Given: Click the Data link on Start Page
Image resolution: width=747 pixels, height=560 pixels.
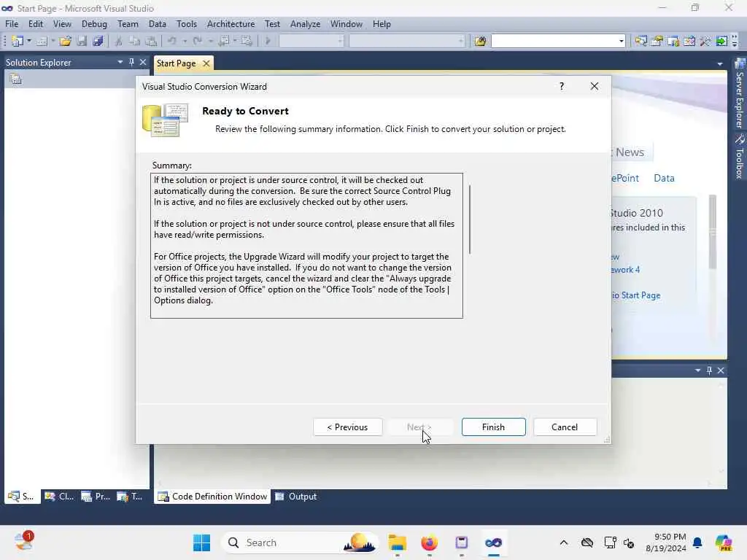Looking at the screenshot, I should 664,178.
